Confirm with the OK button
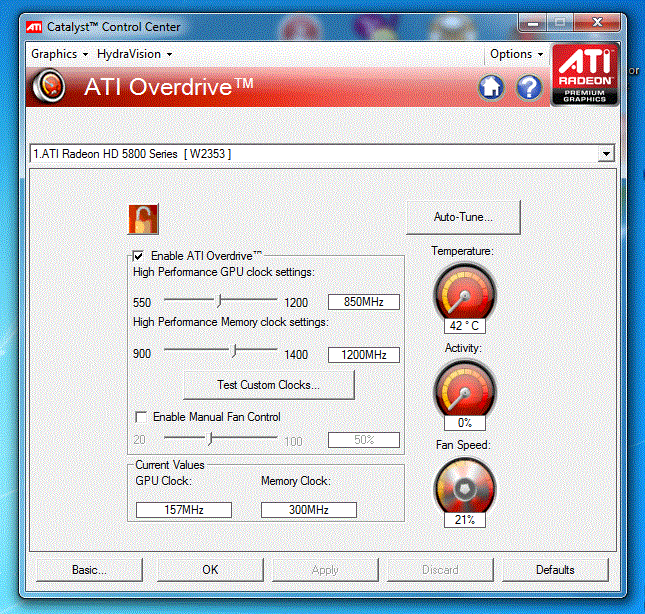Screen dimensions: 645x614 click(210, 570)
